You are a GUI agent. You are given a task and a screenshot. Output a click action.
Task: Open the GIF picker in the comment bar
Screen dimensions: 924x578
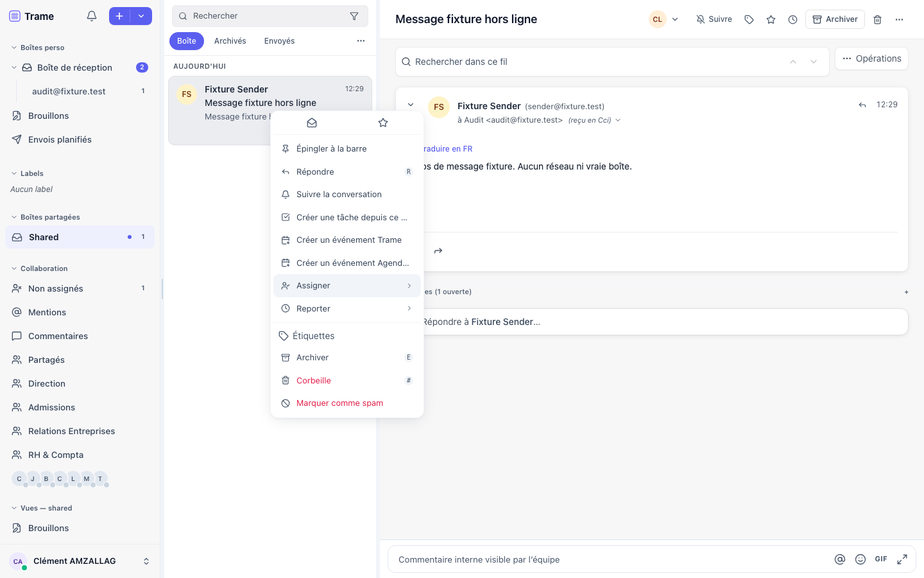pos(881,559)
